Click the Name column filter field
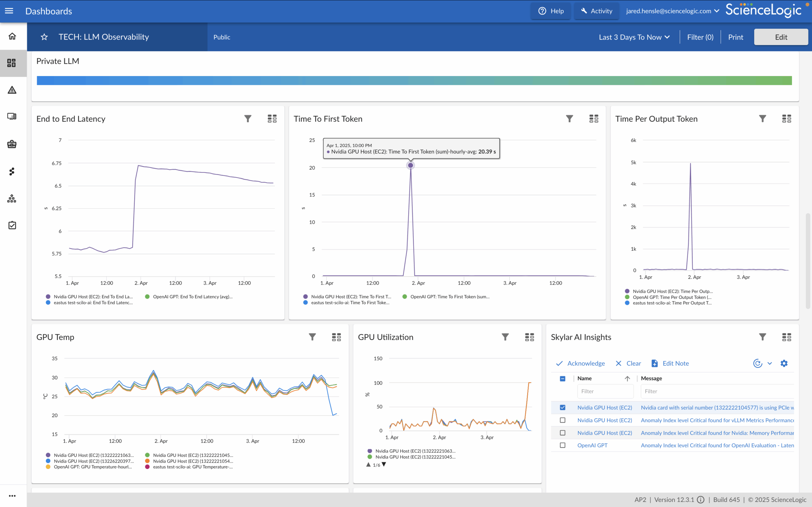812x507 pixels. click(605, 391)
